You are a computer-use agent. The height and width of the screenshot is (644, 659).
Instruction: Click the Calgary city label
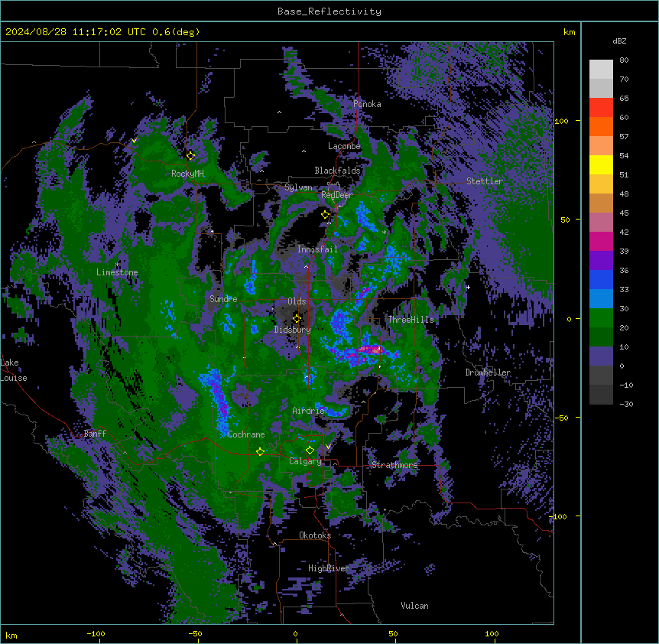click(x=305, y=461)
